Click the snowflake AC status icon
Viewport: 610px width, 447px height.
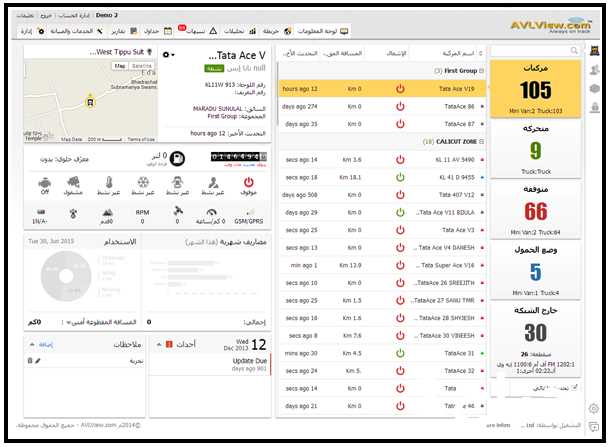pyautogui.click(x=143, y=182)
